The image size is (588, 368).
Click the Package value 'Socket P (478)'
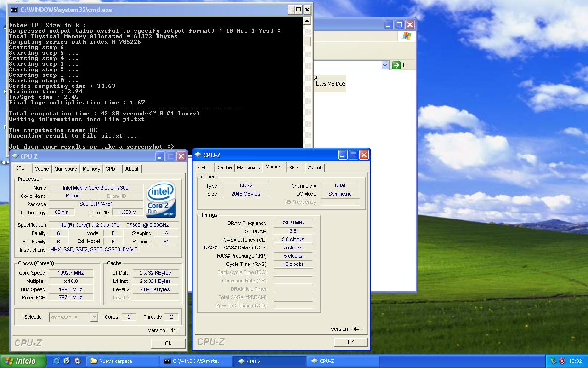tap(96, 204)
